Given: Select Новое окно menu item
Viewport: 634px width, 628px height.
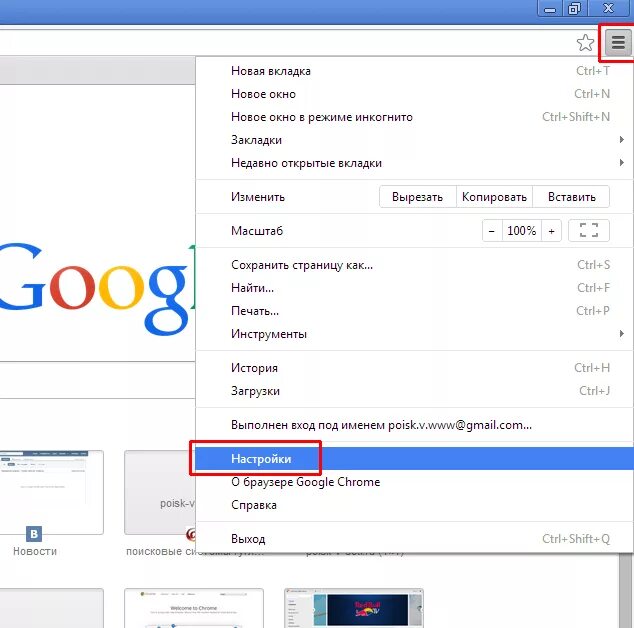Looking at the screenshot, I should [414, 94].
